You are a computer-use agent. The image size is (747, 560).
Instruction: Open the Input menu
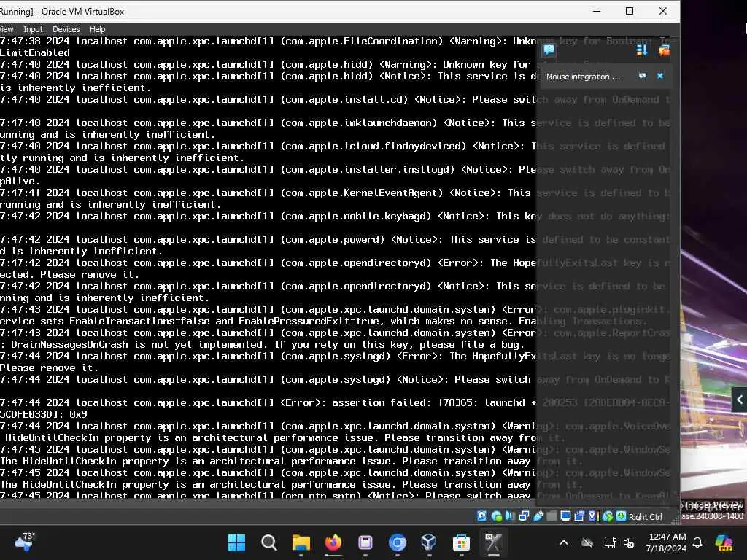point(33,29)
